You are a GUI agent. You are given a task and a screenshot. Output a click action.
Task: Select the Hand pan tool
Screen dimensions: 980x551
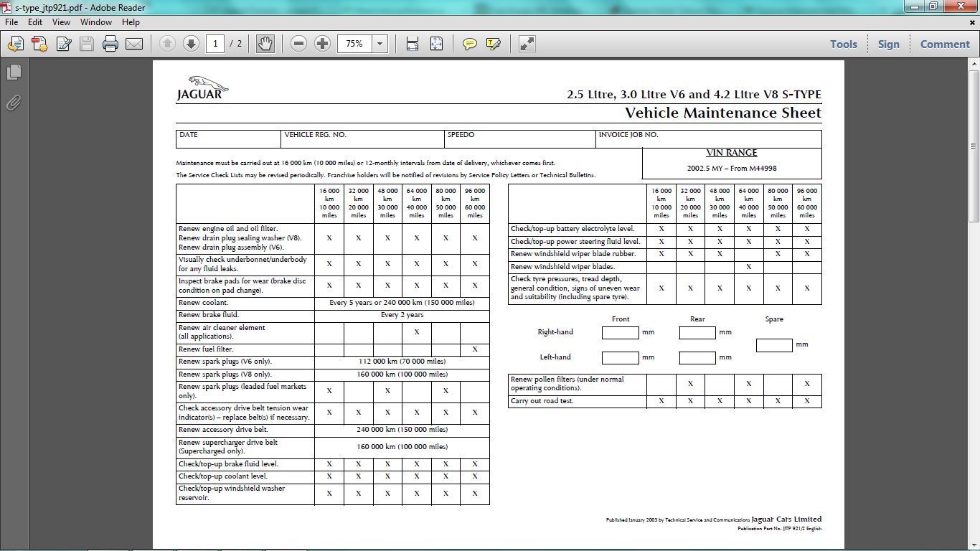coord(265,44)
